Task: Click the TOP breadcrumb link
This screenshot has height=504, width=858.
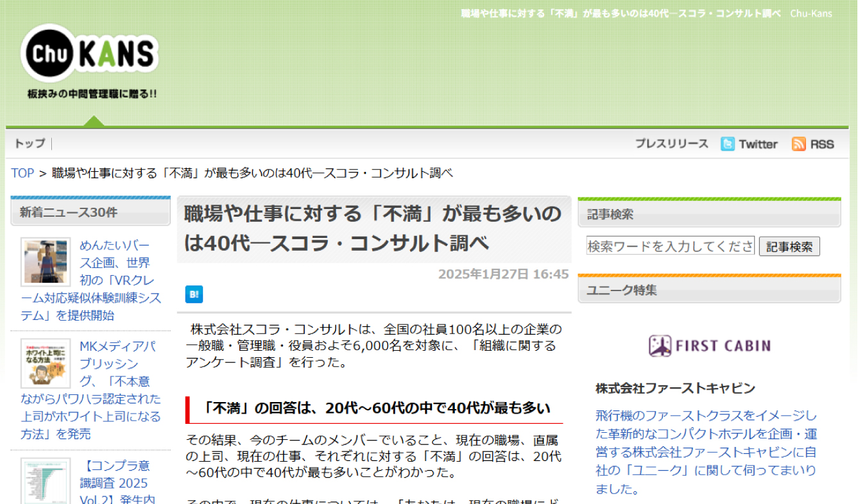Action: [x=22, y=173]
